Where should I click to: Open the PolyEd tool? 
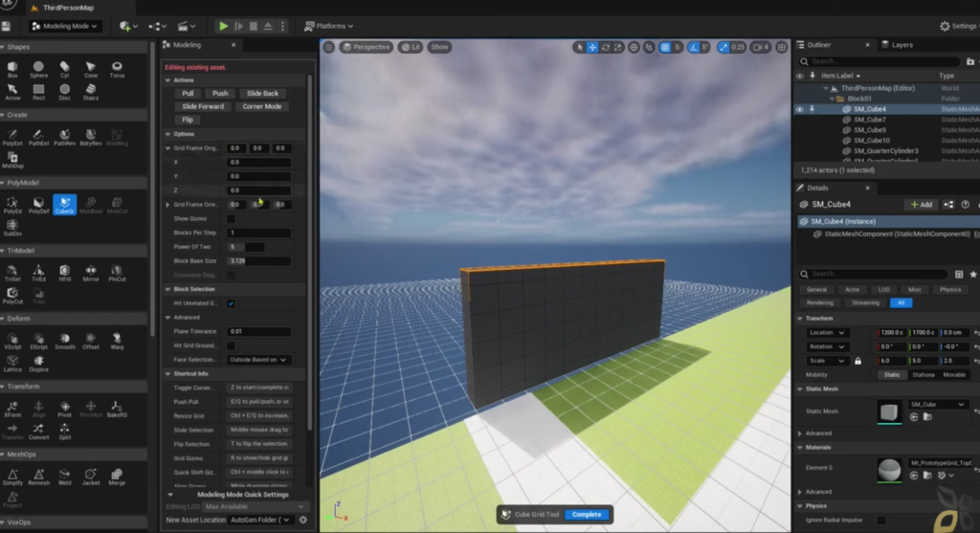[12, 205]
